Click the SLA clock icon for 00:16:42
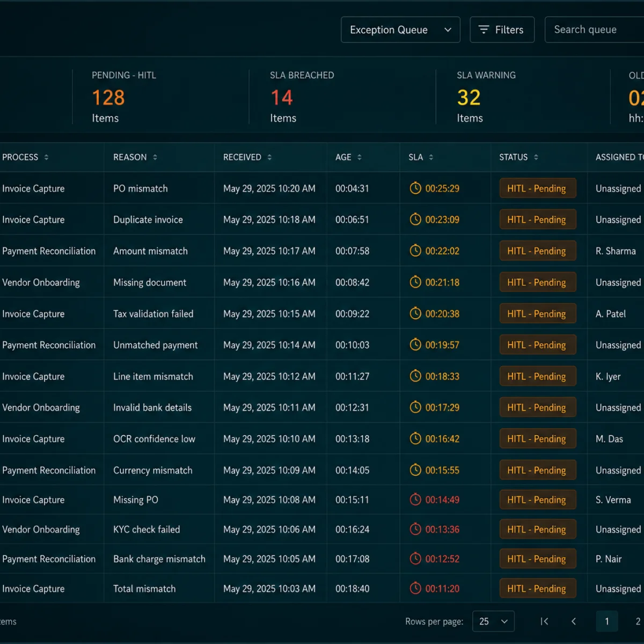 click(415, 438)
